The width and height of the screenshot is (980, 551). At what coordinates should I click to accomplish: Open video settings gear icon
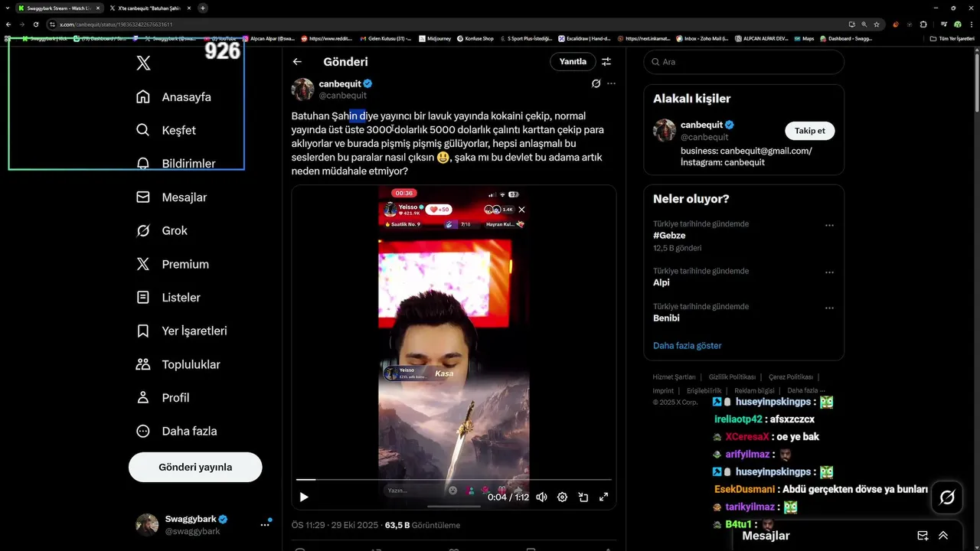pos(562,497)
